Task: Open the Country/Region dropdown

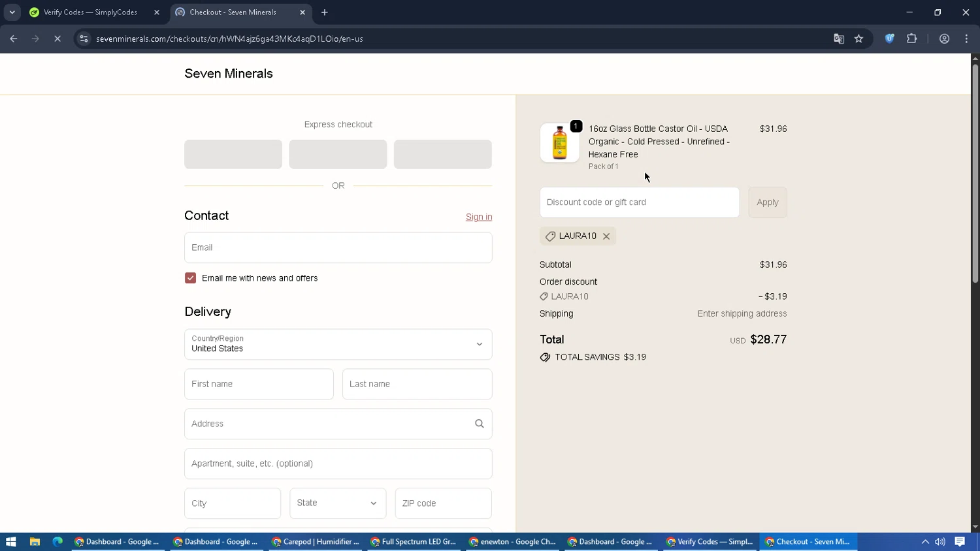Action: click(x=338, y=344)
